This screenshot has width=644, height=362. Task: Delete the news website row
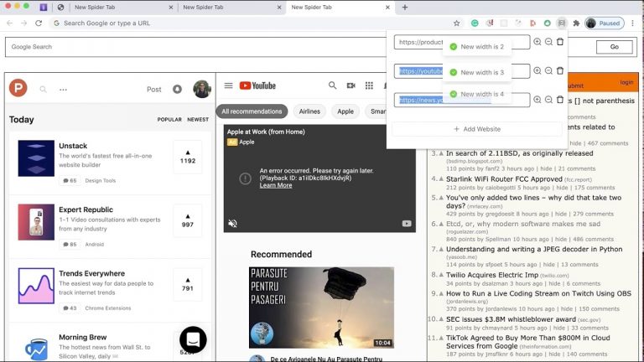pyautogui.click(x=560, y=100)
